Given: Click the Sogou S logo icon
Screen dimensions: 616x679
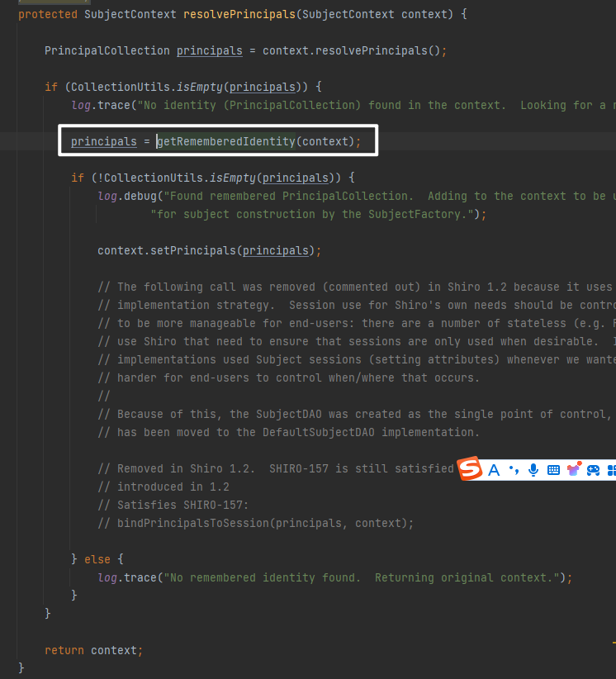Looking at the screenshot, I should point(470,470).
